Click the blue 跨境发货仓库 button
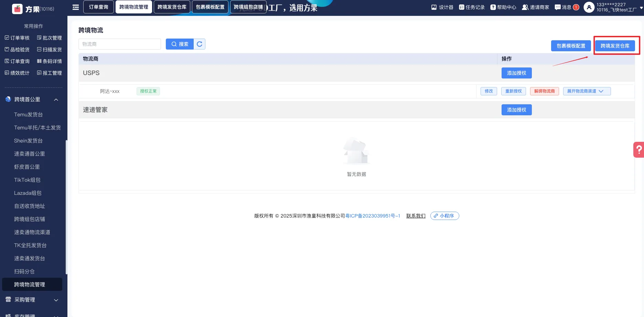The image size is (644, 317). point(615,46)
